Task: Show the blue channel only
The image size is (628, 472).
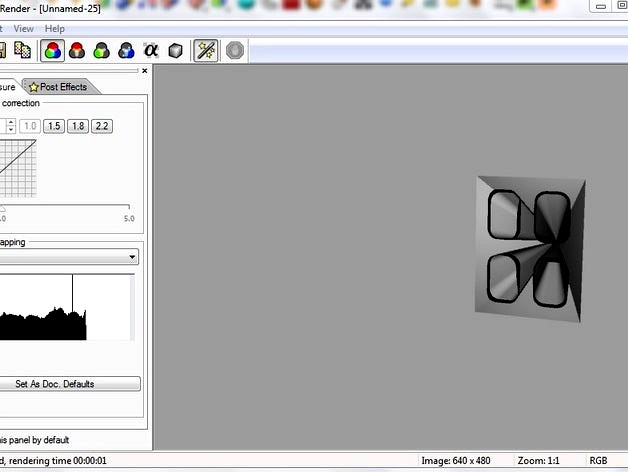Action: pos(126,50)
